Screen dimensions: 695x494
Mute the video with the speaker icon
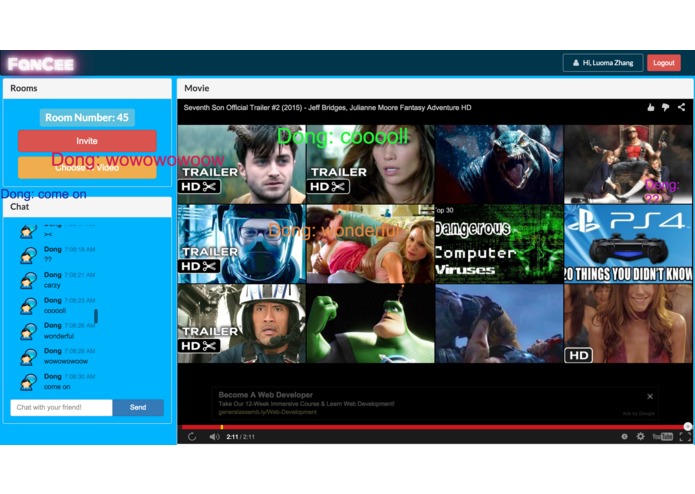pyautogui.click(x=215, y=437)
